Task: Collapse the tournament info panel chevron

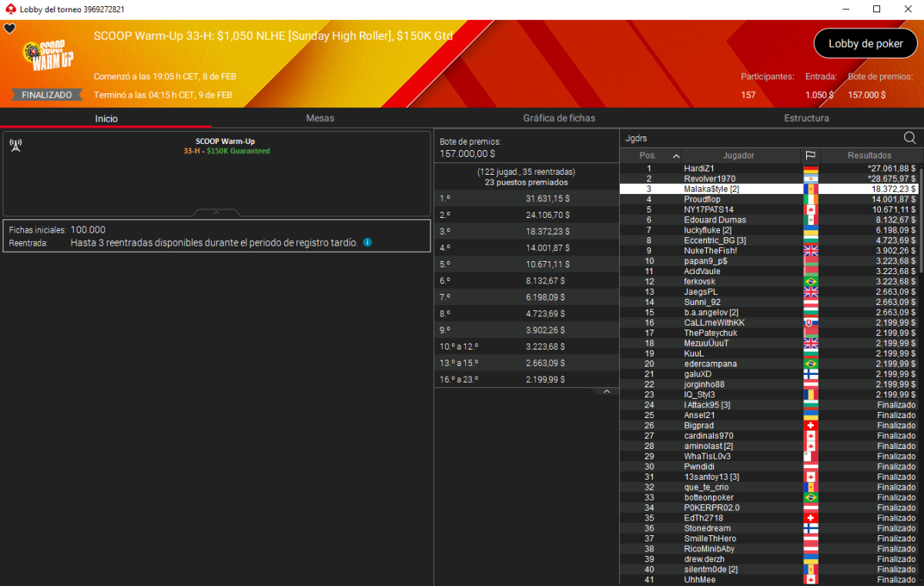Action: coord(216,213)
